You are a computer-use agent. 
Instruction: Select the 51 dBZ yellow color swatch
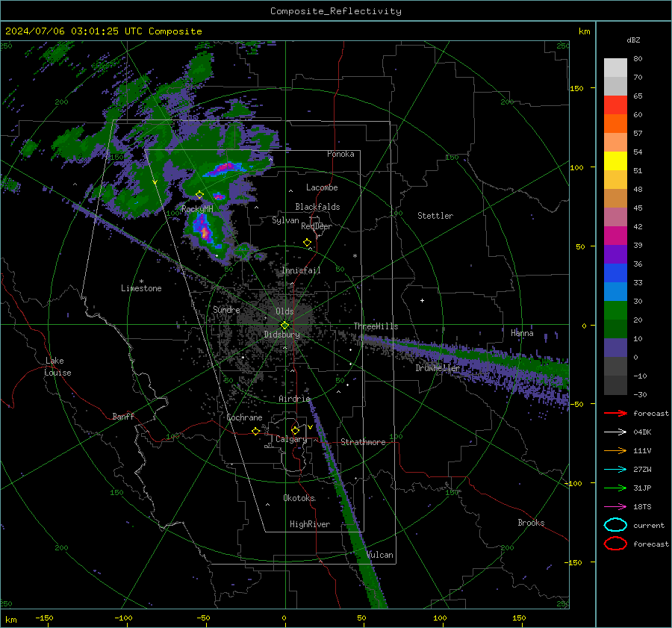(615, 161)
